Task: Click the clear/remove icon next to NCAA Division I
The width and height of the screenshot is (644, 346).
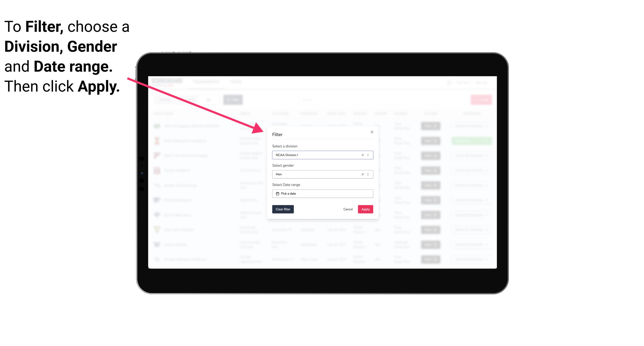Action: point(362,155)
